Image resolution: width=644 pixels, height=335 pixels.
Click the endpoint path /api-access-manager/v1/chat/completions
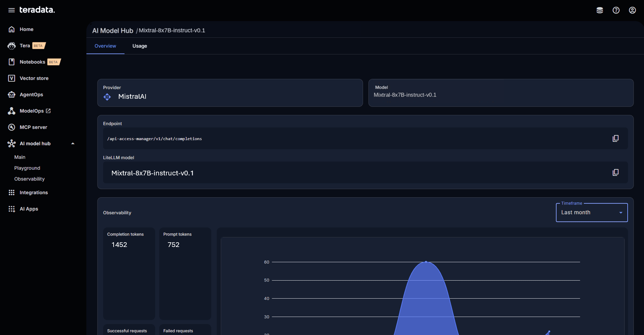155,139
